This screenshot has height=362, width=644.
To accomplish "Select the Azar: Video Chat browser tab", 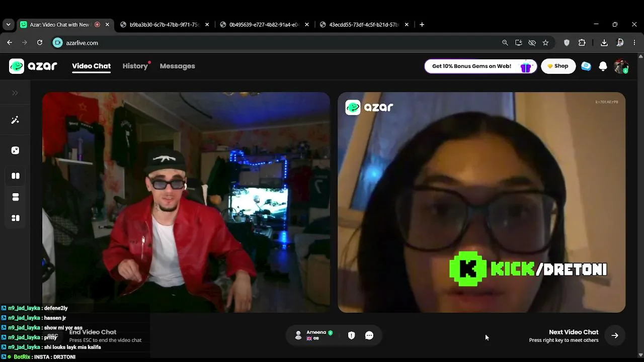I will [64, 25].
